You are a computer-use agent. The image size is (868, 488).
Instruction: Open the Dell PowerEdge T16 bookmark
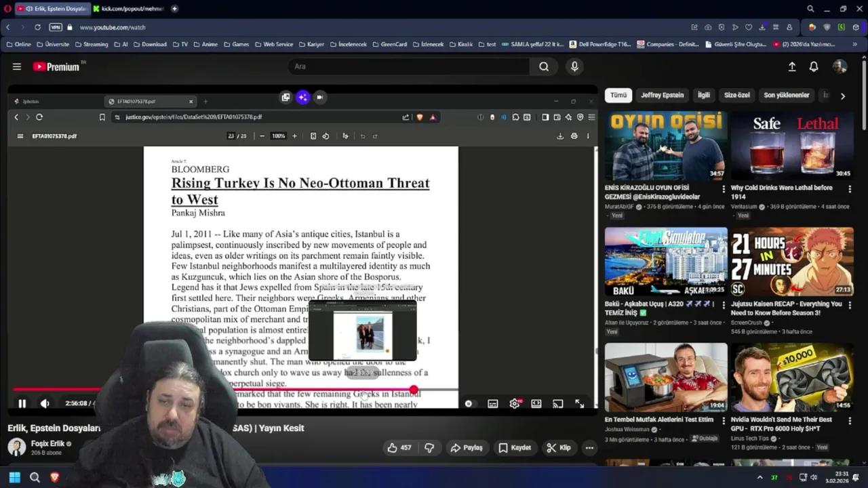click(600, 44)
